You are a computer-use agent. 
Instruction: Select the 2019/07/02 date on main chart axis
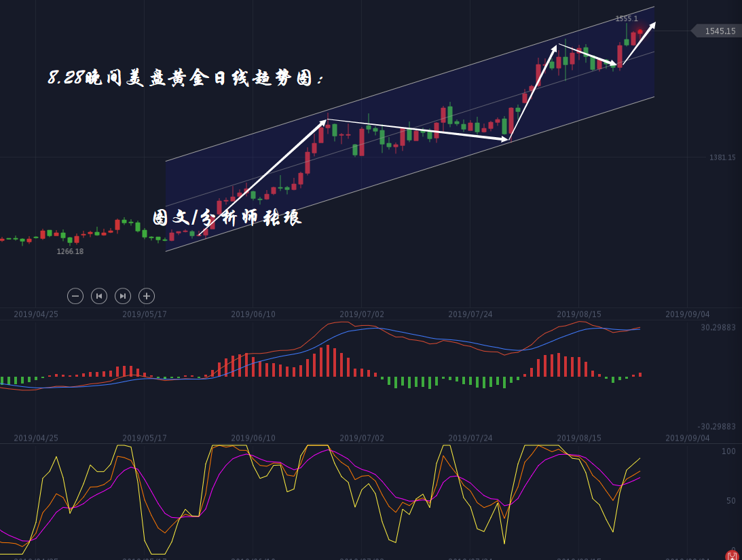coord(362,314)
